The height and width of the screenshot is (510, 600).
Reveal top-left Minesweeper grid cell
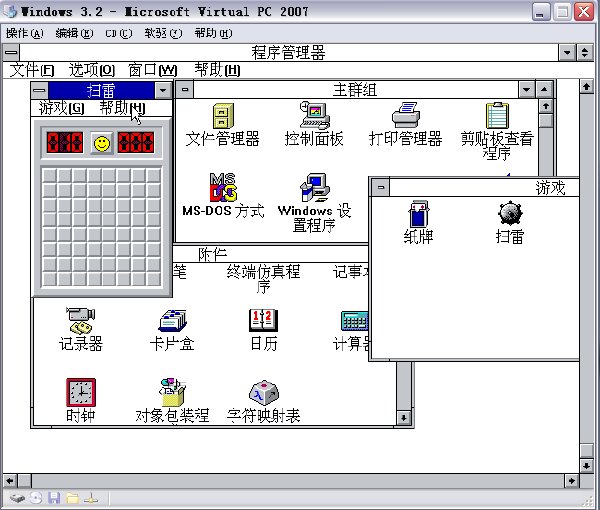click(x=49, y=175)
